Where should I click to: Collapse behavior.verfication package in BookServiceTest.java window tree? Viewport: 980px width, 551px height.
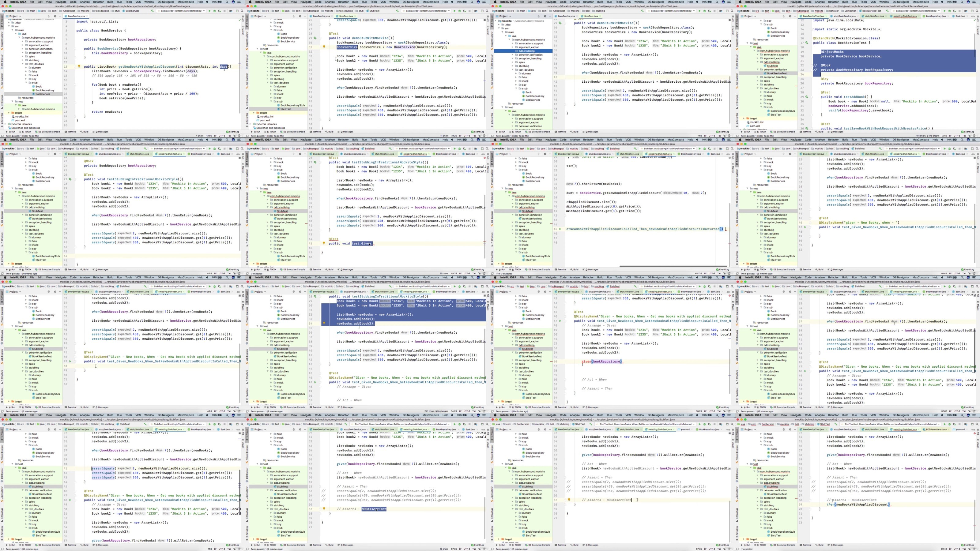coord(757,69)
